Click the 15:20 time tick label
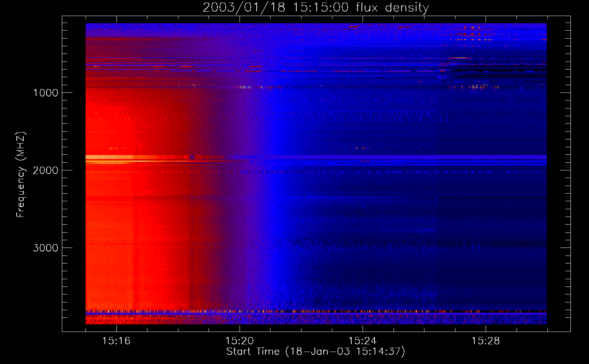589x364 pixels. pyautogui.click(x=240, y=341)
